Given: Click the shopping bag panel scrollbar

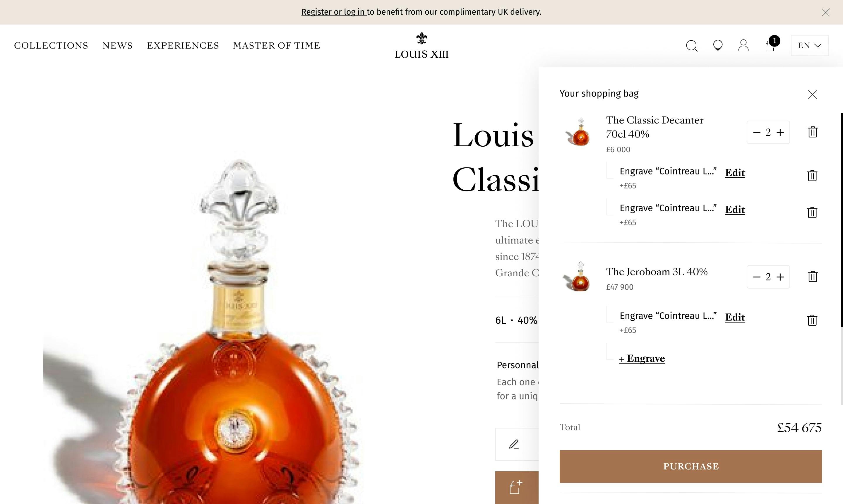Looking at the screenshot, I should 841,220.
